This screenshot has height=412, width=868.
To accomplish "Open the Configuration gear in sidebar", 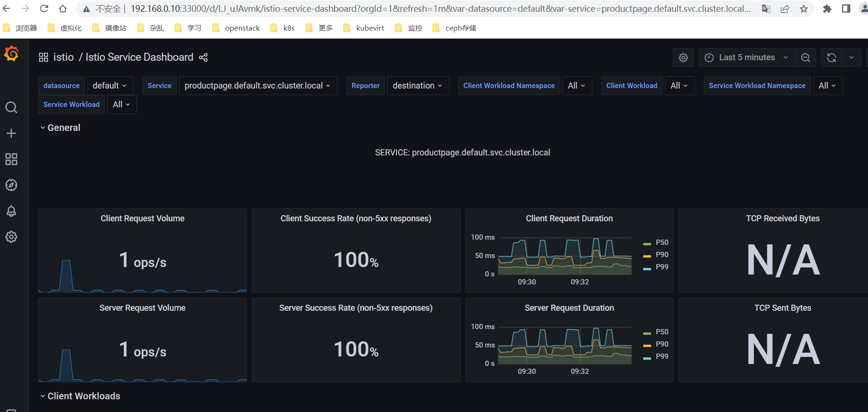I will [x=11, y=237].
